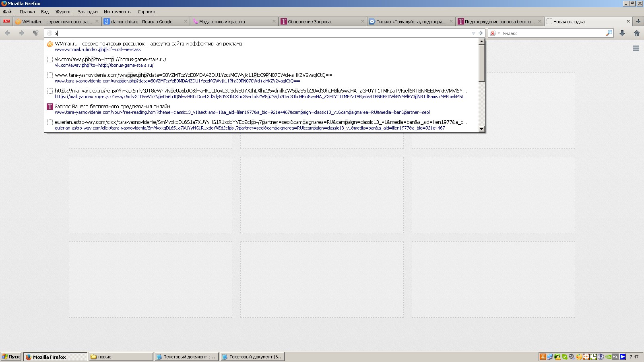The height and width of the screenshot is (362, 644).
Task: Open Текстовый документ.t... taskbar button
Action: point(186,357)
